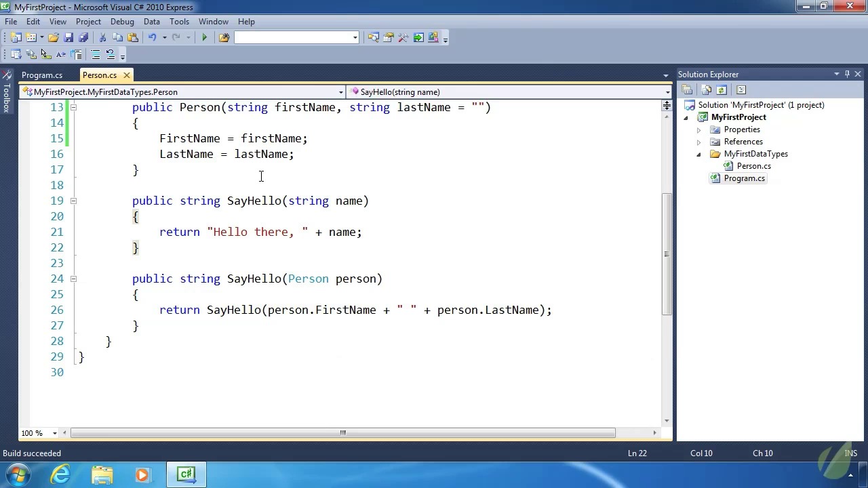Click the Save All icon
The width and height of the screenshot is (868, 488).
click(x=83, y=38)
